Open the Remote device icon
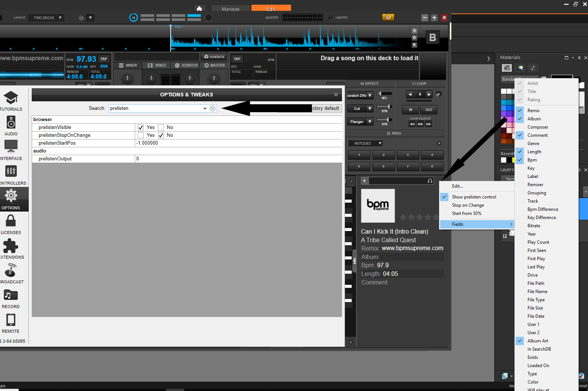 11,320
